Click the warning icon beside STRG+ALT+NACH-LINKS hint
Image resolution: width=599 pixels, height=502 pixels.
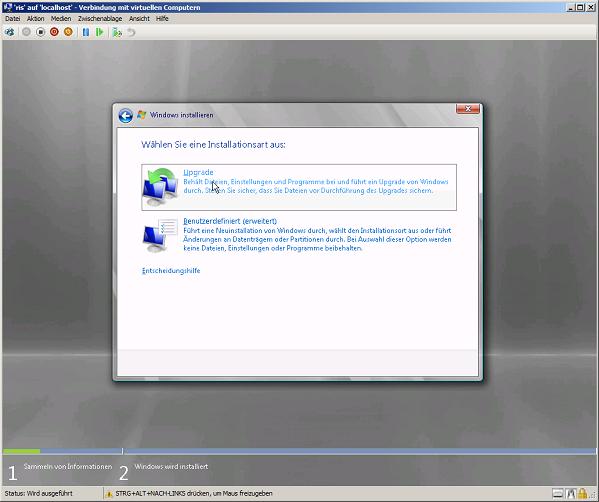(109, 494)
